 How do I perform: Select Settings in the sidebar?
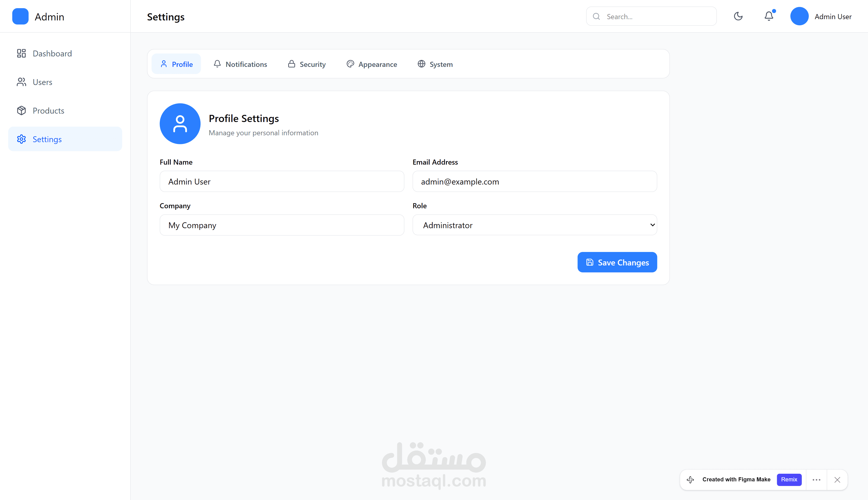47,139
